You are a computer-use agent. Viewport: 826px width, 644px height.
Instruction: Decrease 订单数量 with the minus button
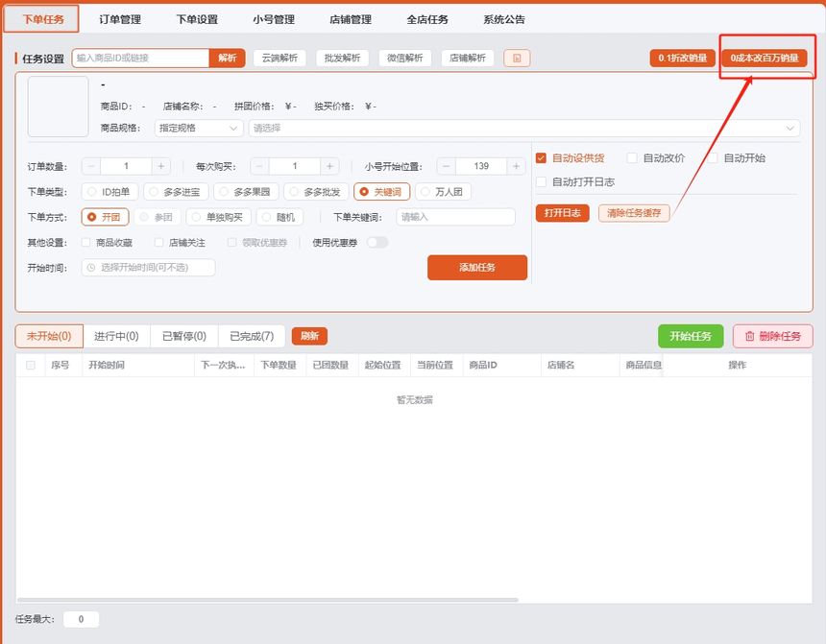91,166
